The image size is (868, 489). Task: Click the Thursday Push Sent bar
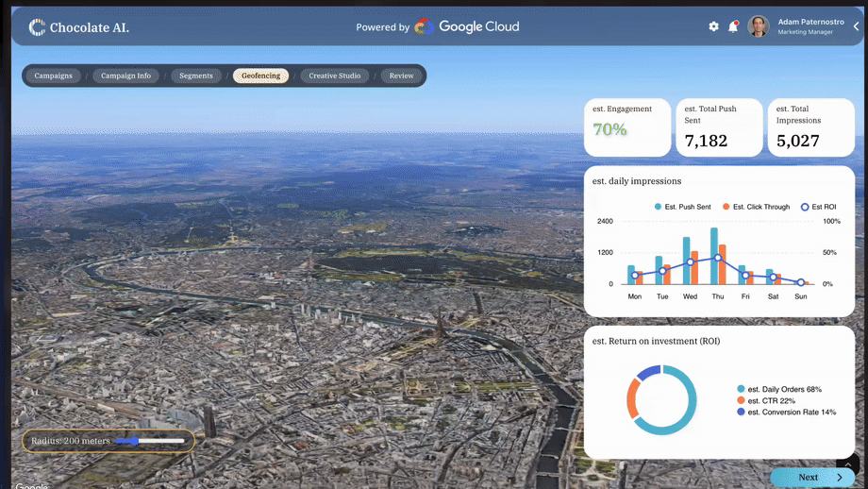pyautogui.click(x=714, y=256)
